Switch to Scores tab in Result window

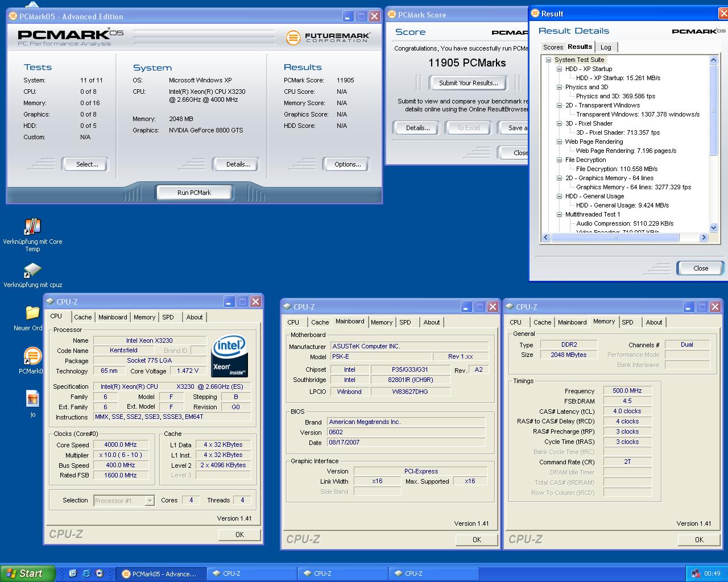pos(552,47)
